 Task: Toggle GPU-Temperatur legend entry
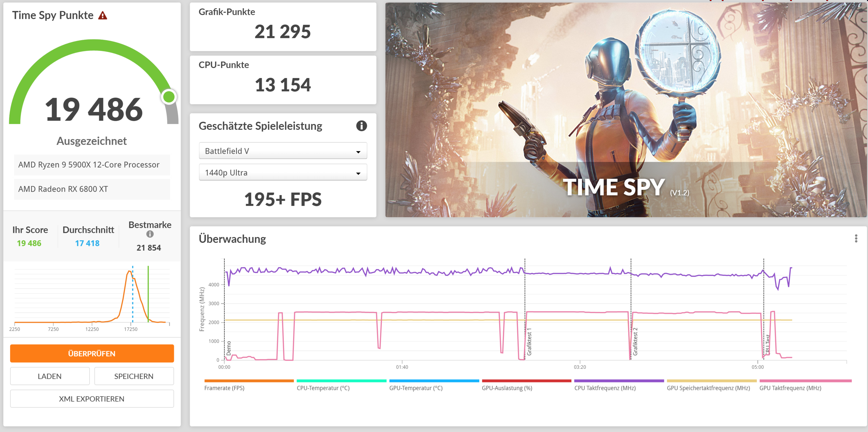pyautogui.click(x=416, y=388)
